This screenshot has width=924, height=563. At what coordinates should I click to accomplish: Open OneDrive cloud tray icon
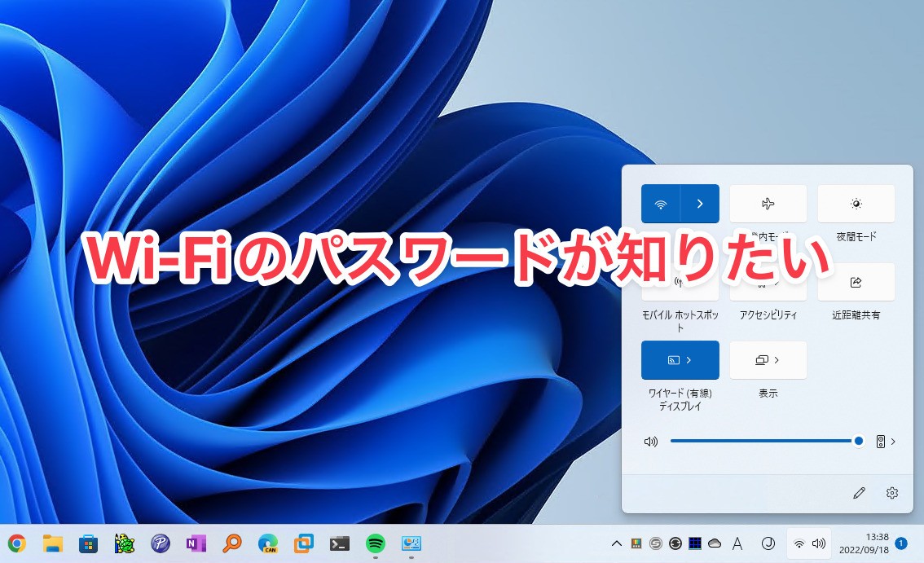tap(715, 543)
